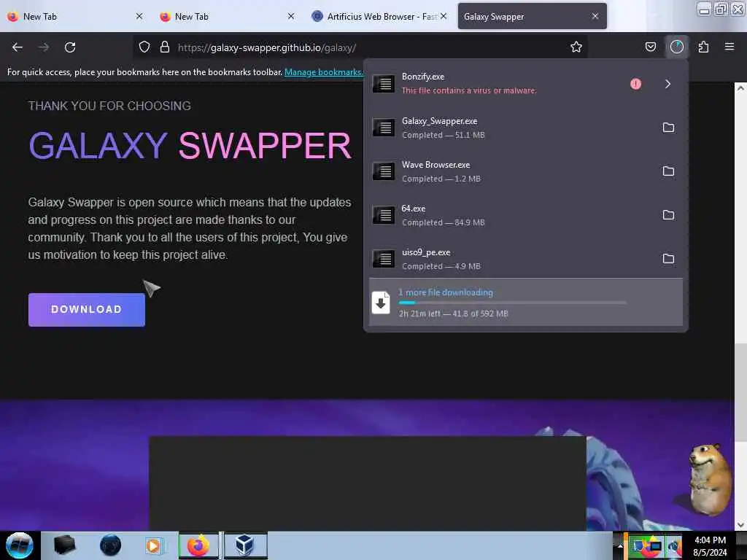Show Wave Browser.exe in folder
747x560 pixels.
pos(668,171)
